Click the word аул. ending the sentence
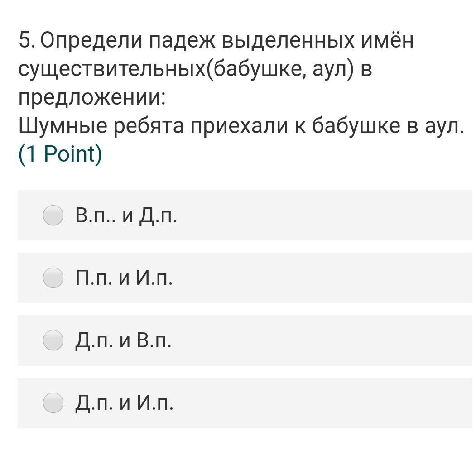 (444, 126)
